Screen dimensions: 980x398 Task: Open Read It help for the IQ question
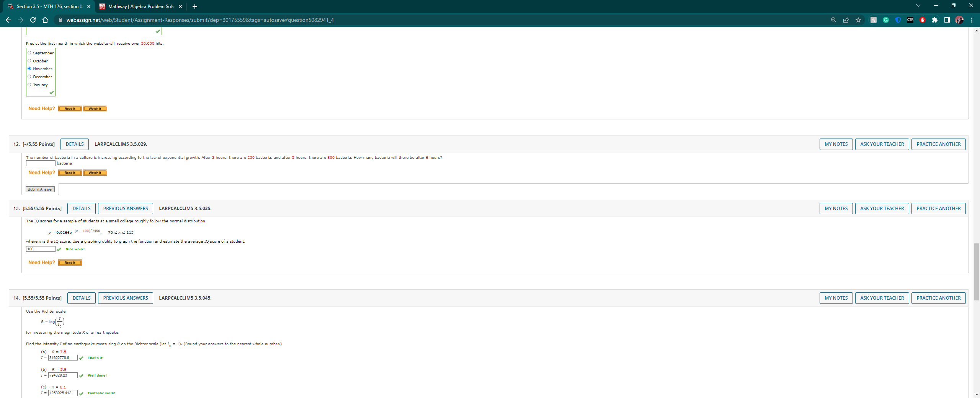[70, 263]
